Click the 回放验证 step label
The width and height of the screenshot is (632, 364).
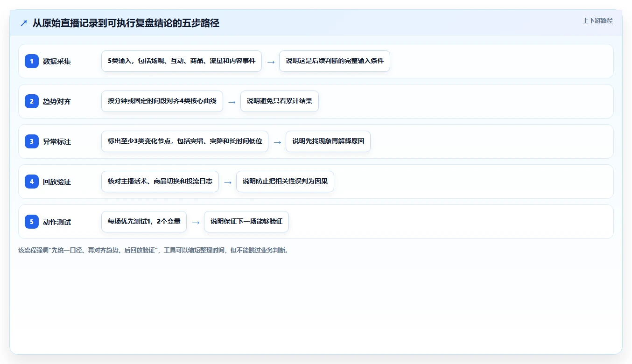click(x=57, y=182)
